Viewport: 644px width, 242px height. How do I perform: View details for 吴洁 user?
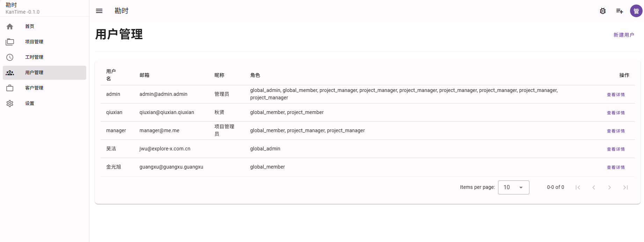(616, 149)
